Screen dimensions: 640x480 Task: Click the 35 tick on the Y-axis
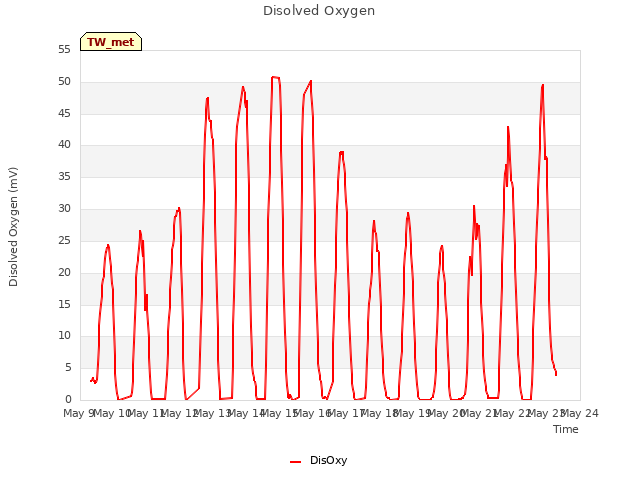click(64, 177)
